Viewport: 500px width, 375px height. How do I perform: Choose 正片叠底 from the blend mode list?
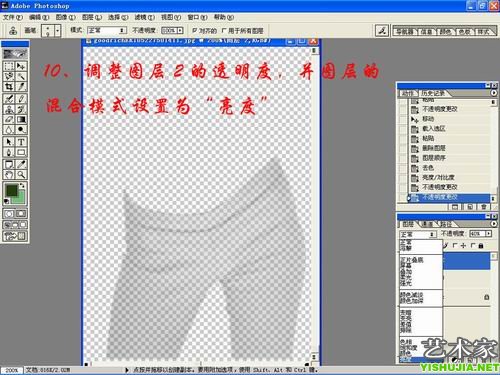coord(412,260)
